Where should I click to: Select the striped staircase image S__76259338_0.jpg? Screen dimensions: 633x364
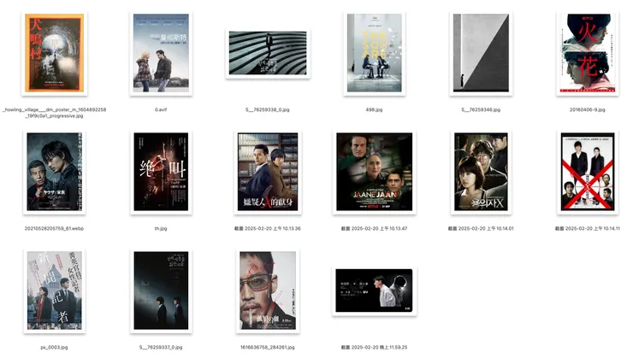(x=268, y=53)
